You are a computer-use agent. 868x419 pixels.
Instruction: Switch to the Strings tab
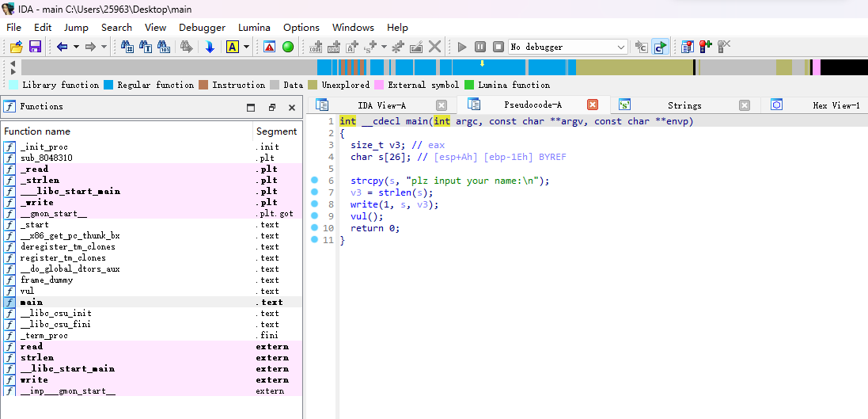coord(684,105)
